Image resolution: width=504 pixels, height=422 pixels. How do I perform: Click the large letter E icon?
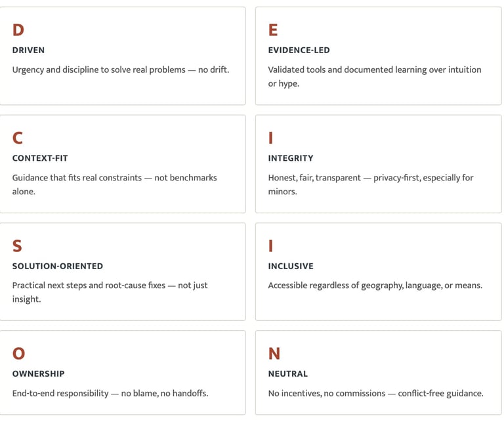[273, 30]
